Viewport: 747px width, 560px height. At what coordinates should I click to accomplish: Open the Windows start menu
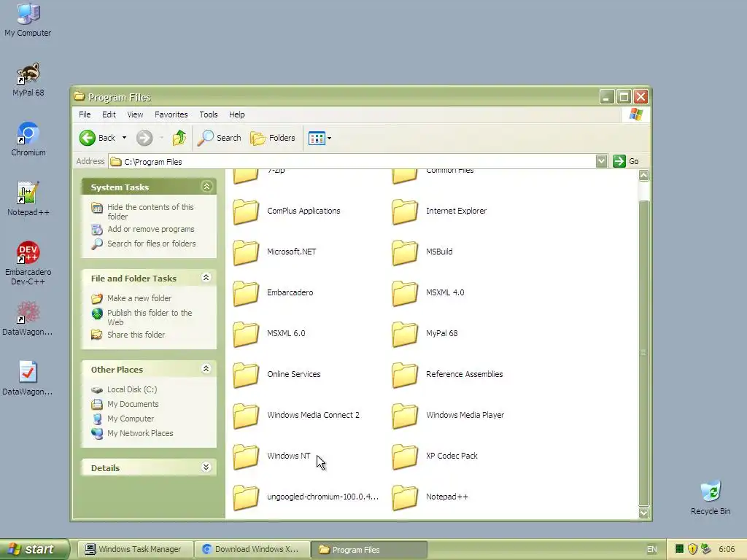click(x=34, y=549)
